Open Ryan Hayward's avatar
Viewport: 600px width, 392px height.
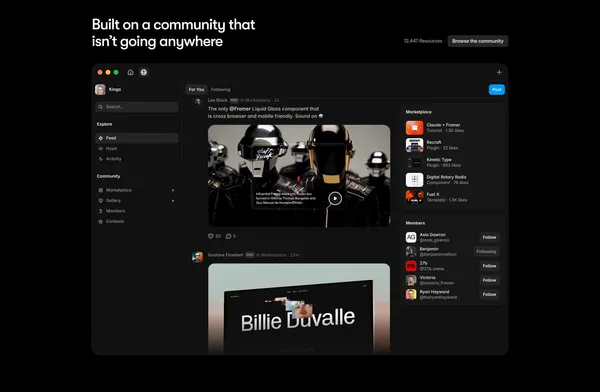[411, 294]
